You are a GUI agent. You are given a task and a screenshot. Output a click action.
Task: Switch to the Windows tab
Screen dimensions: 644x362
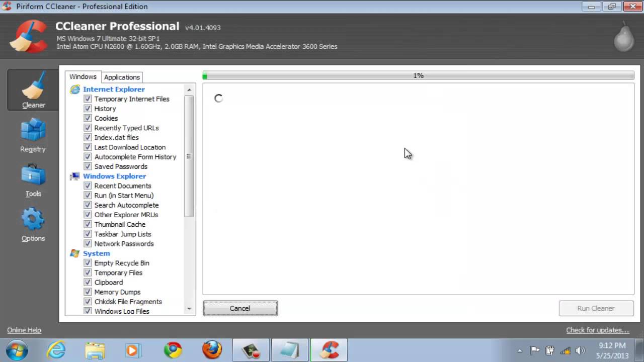[83, 77]
